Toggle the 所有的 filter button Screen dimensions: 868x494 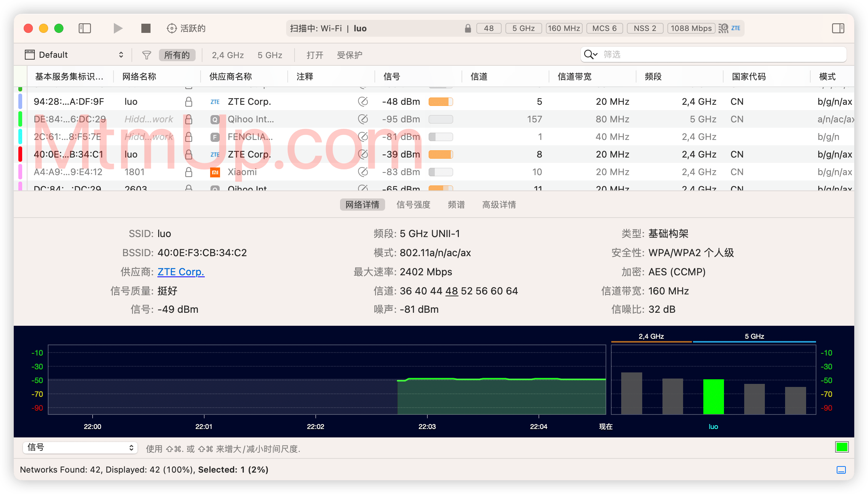coord(177,55)
